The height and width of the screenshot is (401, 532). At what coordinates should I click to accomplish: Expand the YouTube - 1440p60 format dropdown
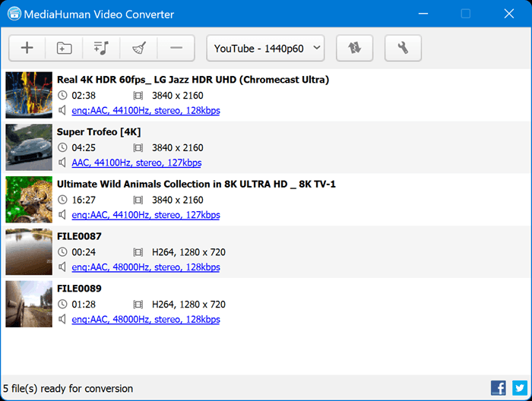coord(265,48)
